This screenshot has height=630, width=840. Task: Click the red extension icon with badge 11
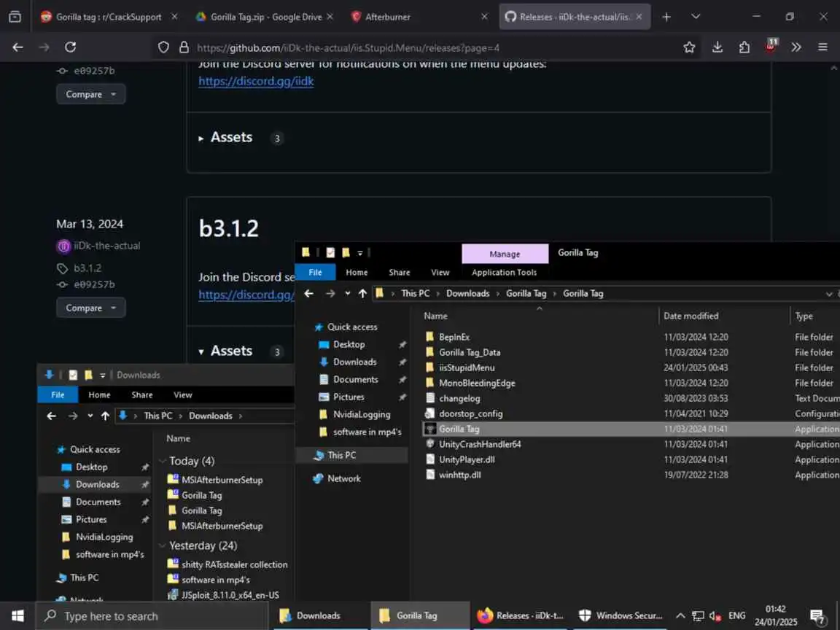coord(771,45)
